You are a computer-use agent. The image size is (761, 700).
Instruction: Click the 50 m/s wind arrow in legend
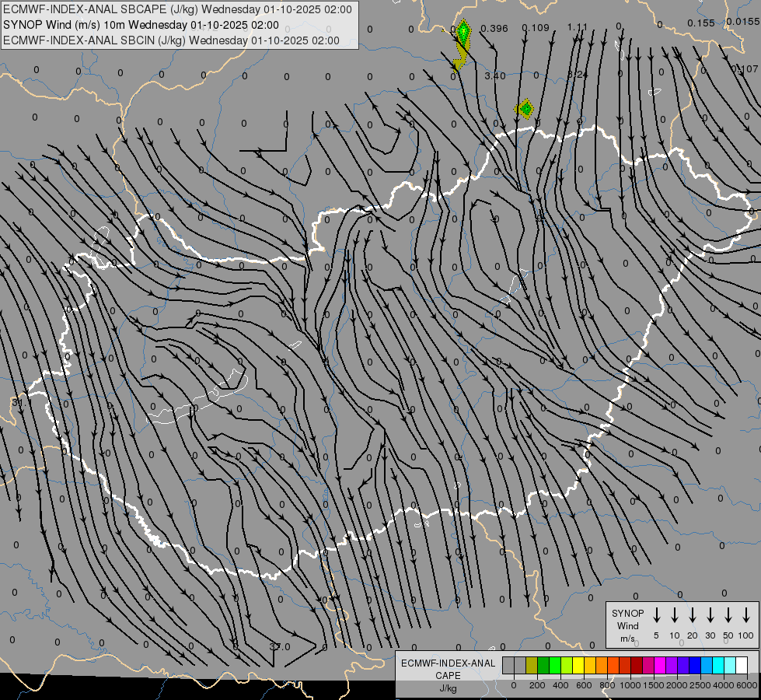728,614
